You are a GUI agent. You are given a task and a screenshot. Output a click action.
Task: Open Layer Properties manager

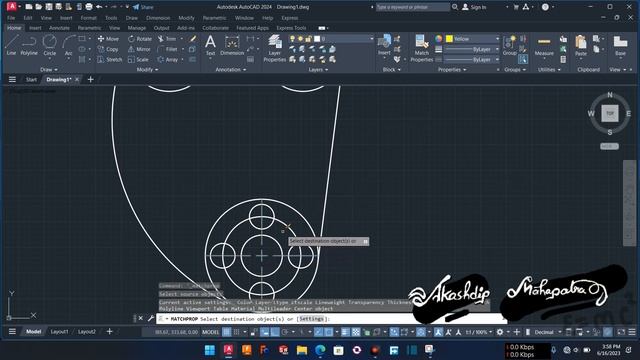(x=274, y=48)
